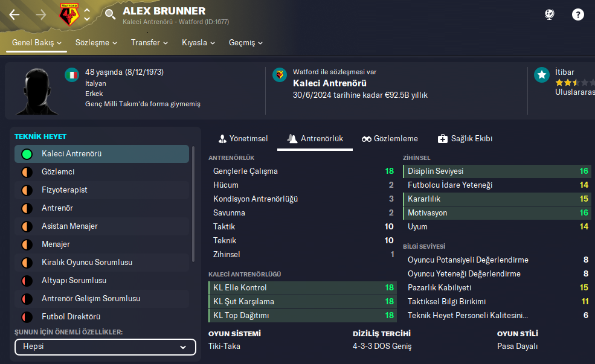Click the Kaleci Antrenörü job title link

tap(329, 83)
